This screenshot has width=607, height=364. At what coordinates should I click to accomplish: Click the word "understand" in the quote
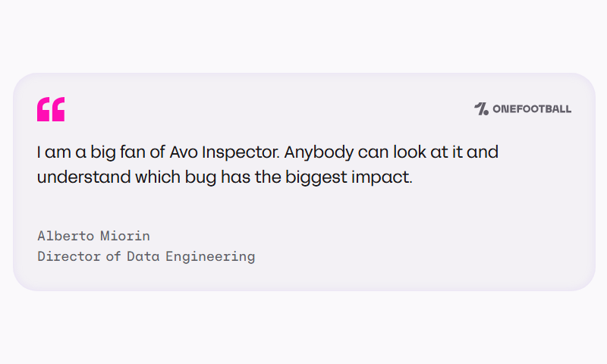[74, 178]
